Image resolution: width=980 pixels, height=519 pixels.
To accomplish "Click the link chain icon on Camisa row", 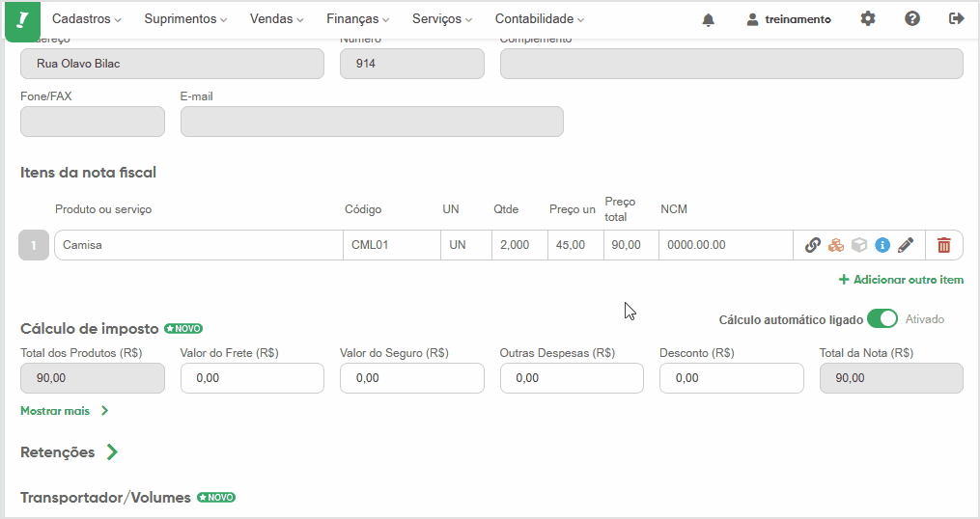I will (813, 245).
